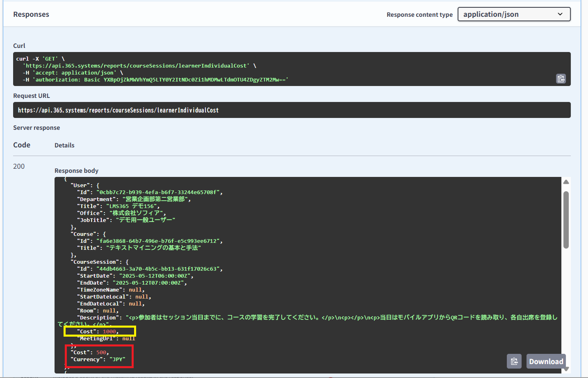This screenshot has height=378, width=588.
Task: Click the StartDateLocal null line
Action: [114, 297]
